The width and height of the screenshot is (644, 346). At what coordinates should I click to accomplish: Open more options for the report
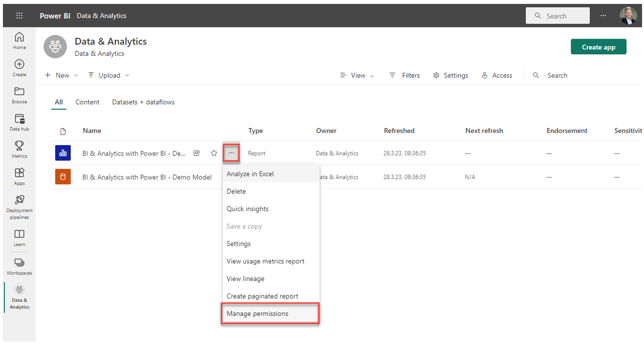tap(231, 153)
